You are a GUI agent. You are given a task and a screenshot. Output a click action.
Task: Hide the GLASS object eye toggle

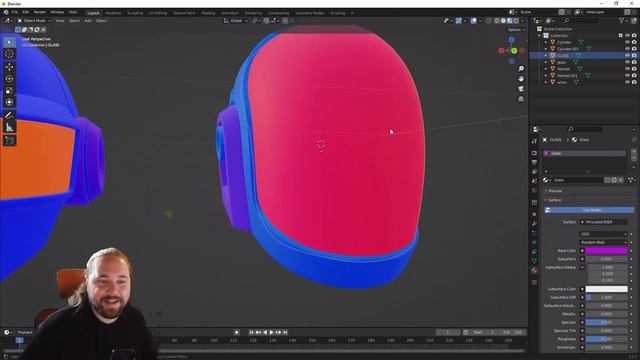click(x=627, y=55)
